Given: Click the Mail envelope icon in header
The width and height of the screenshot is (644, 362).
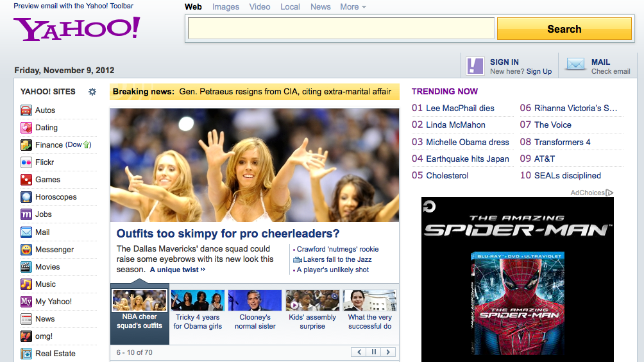Looking at the screenshot, I should pyautogui.click(x=575, y=65).
